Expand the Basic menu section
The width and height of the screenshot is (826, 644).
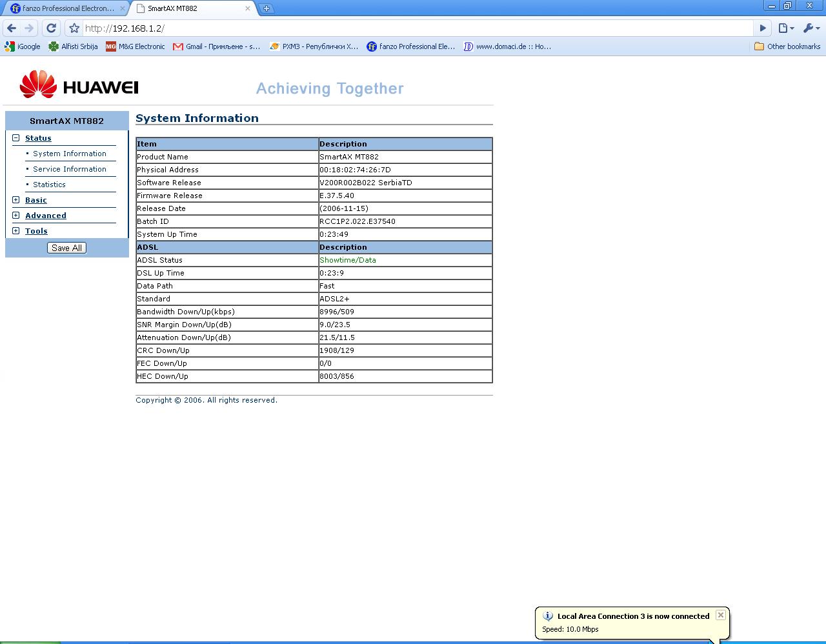(16, 200)
